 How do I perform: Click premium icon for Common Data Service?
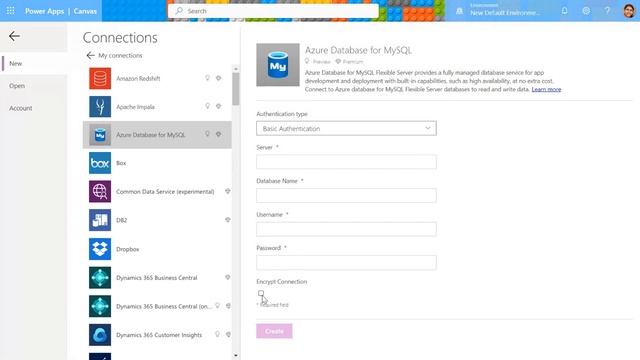tap(228, 191)
